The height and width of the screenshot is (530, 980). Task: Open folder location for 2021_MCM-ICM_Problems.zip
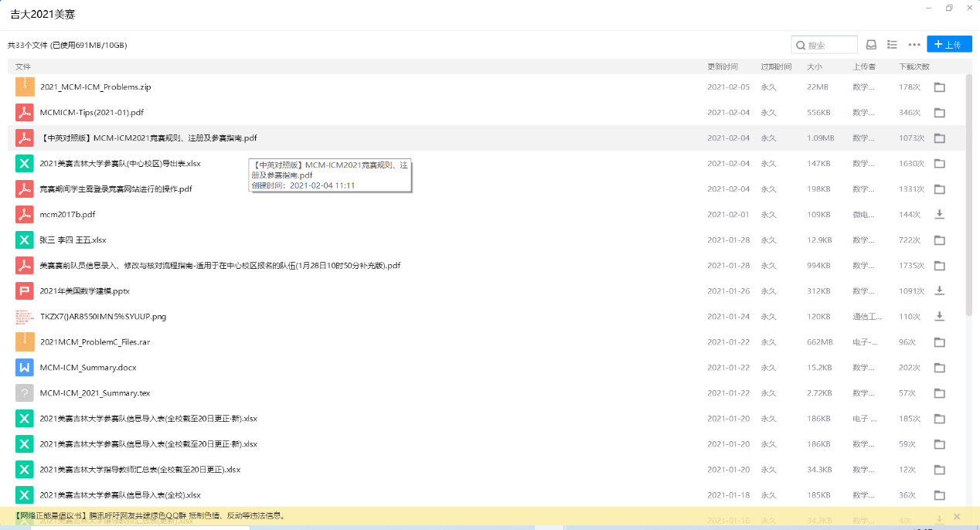[940, 87]
